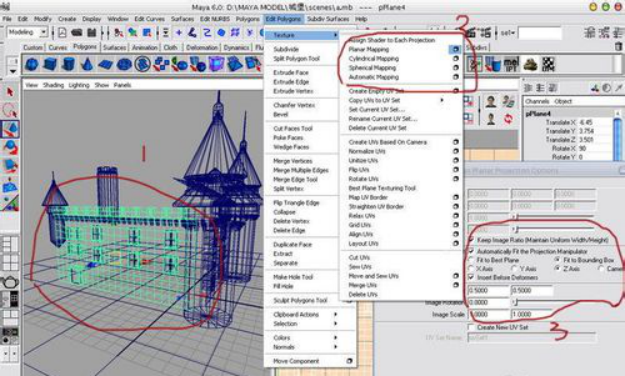
Task: Click the red circular refresh icon
Action: (x=508, y=118)
